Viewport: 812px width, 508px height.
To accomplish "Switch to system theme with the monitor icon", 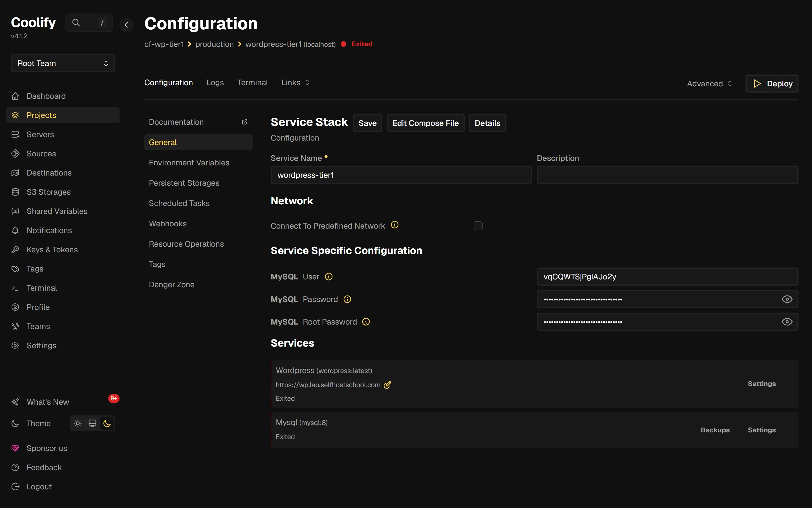I will pyautogui.click(x=92, y=423).
